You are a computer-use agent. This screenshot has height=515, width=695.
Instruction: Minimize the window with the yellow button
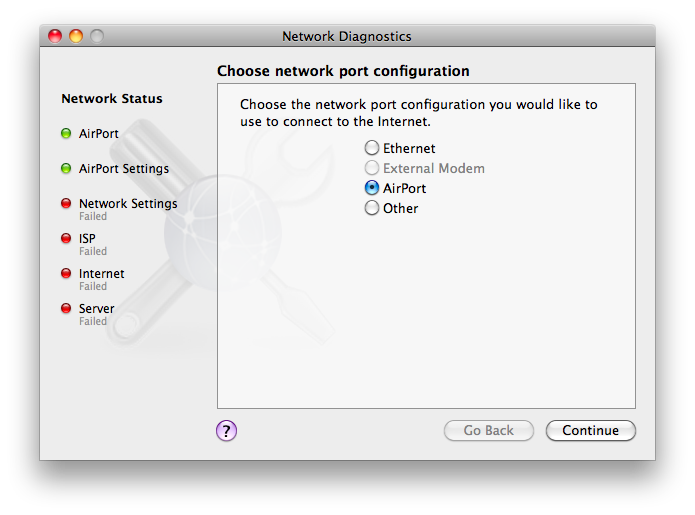(x=76, y=37)
